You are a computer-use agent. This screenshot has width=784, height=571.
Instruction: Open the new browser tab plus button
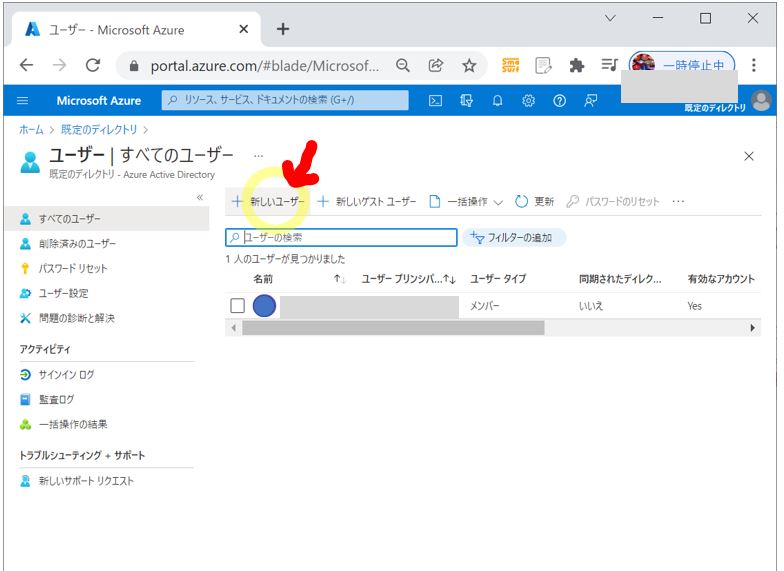click(x=283, y=29)
